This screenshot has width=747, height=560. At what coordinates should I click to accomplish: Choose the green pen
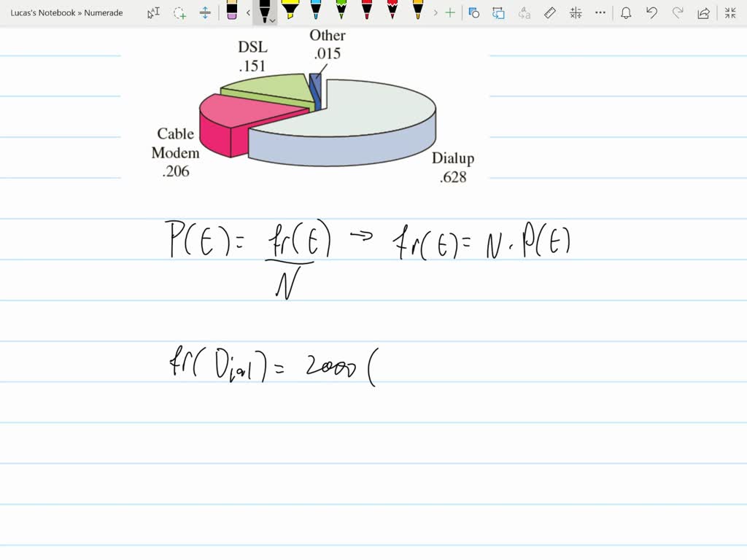point(341,12)
